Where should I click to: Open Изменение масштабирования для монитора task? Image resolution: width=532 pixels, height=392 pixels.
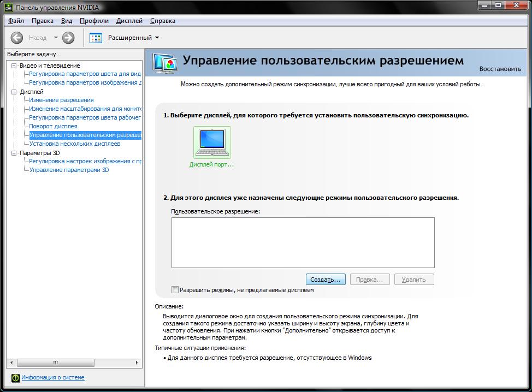[85, 109]
